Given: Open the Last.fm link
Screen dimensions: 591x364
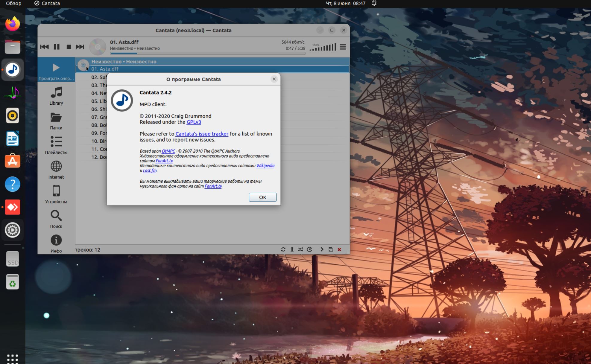Looking at the screenshot, I should (150, 170).
